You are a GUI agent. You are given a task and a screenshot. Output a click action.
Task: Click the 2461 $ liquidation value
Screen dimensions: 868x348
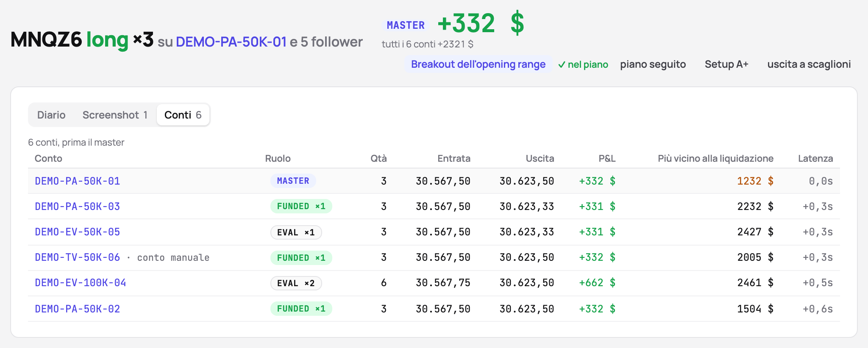pos(755,282)
